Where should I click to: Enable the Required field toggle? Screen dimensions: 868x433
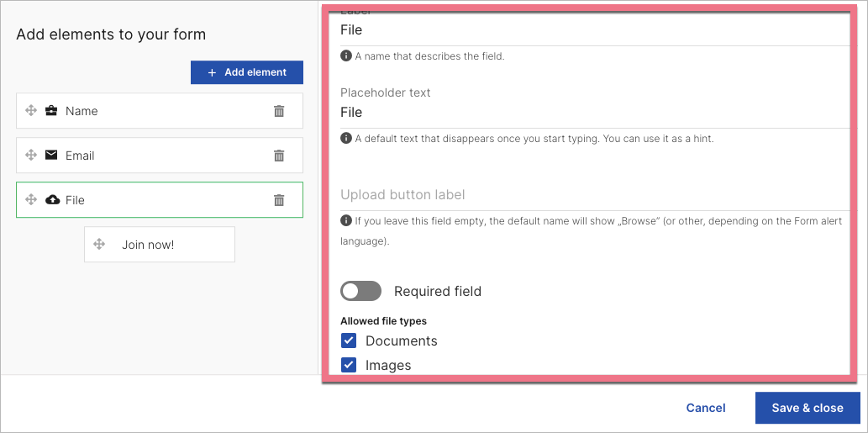pos(360,292)
